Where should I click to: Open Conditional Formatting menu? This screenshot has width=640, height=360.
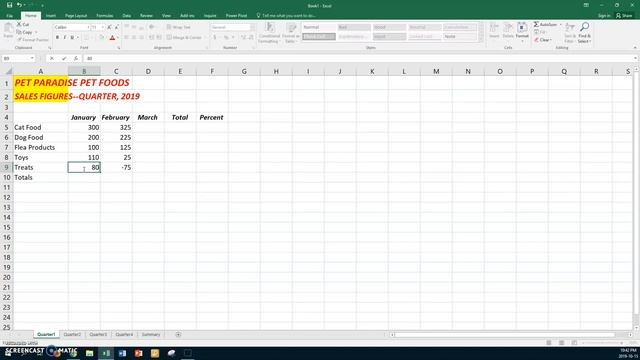pyautogui.click(x=269, y=33)
